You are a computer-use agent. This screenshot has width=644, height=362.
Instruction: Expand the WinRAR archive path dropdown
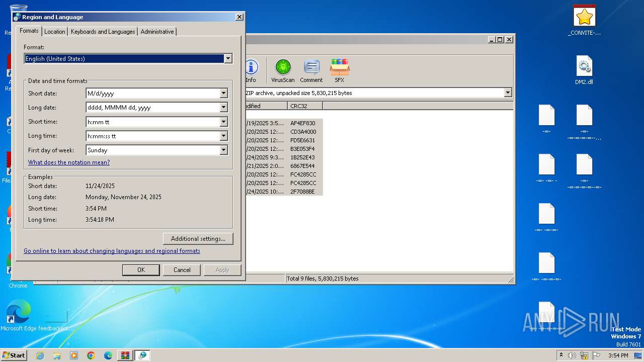tap(508, 93)
